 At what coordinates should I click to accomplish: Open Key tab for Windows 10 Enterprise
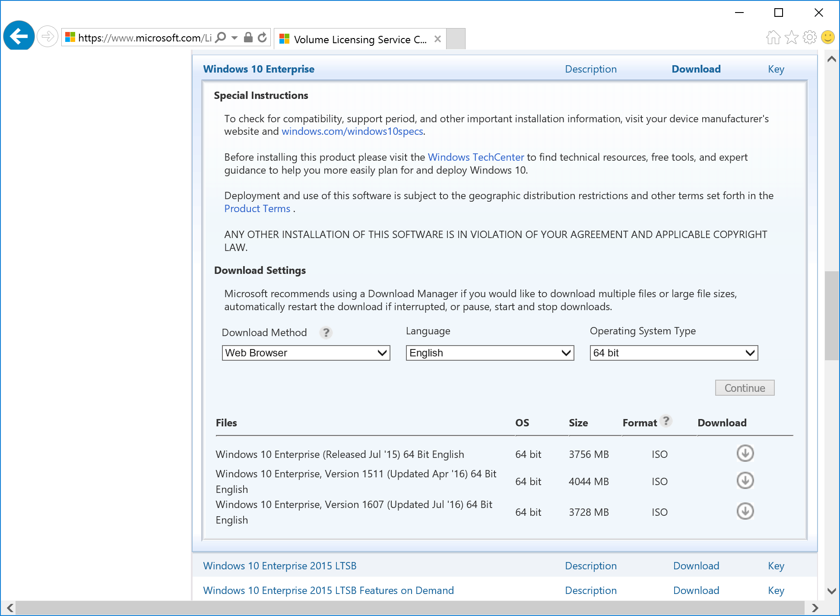[x=776, y=69]
